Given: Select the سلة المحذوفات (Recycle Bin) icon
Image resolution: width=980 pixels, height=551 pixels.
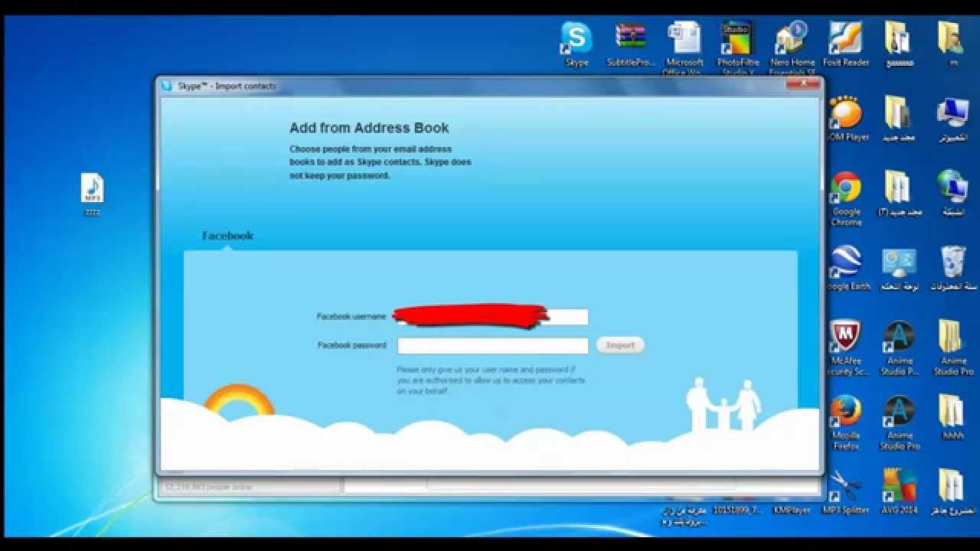Looking at the screenshot, I should pyautogui.click(x=952, y=268).
